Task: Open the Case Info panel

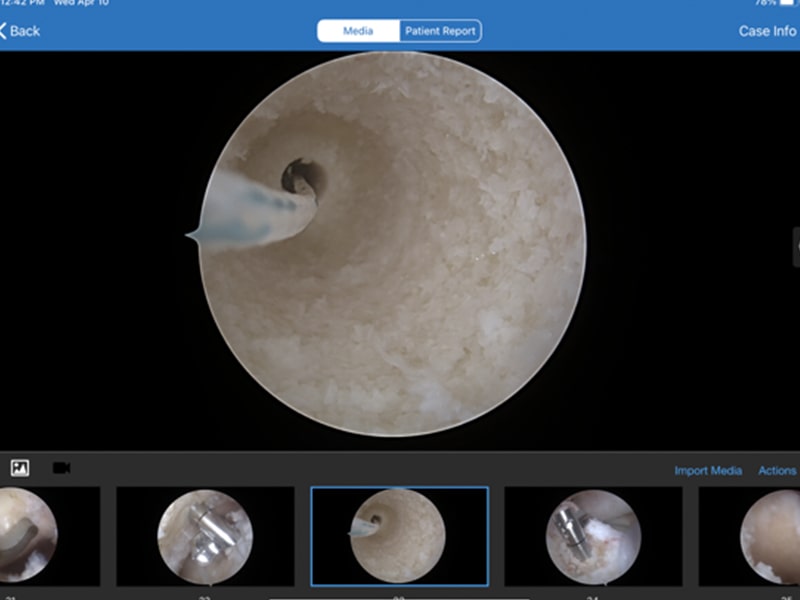Action: (x=767, y=31)
